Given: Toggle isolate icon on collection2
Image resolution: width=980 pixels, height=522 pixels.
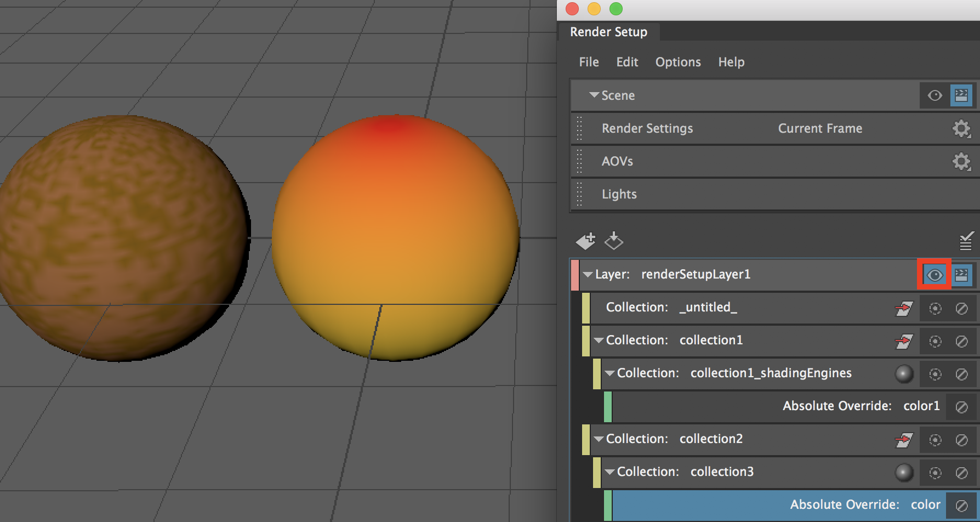Looking at the screenshot, I should [934, 439].
